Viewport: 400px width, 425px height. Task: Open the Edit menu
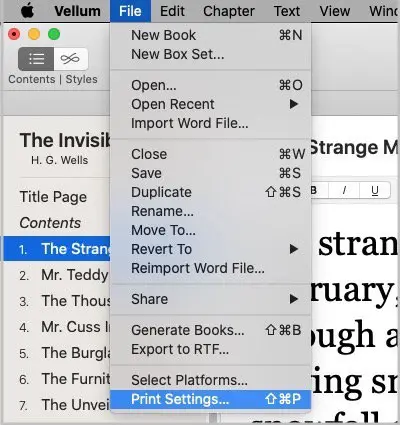click(x=172, y=11)
